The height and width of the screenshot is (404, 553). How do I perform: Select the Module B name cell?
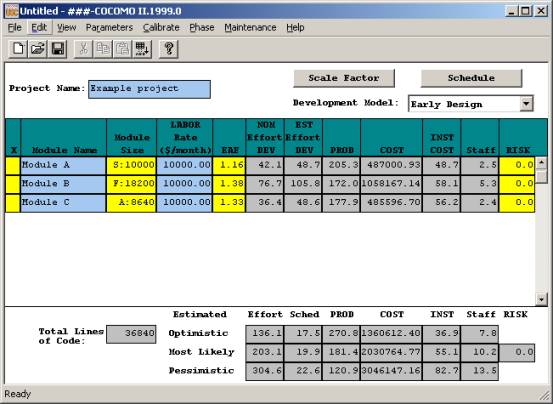click(x=63, y=184)
